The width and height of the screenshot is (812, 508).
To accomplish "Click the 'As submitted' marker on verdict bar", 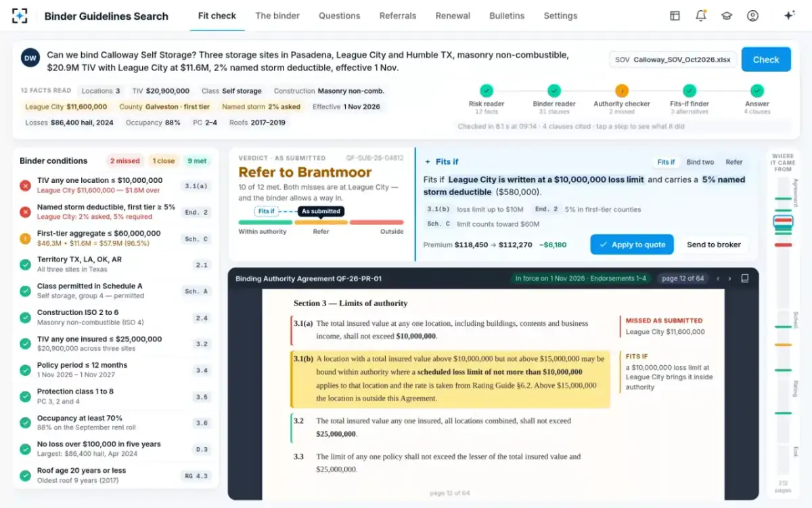I will pyautogui.click(x=321, y=211).
